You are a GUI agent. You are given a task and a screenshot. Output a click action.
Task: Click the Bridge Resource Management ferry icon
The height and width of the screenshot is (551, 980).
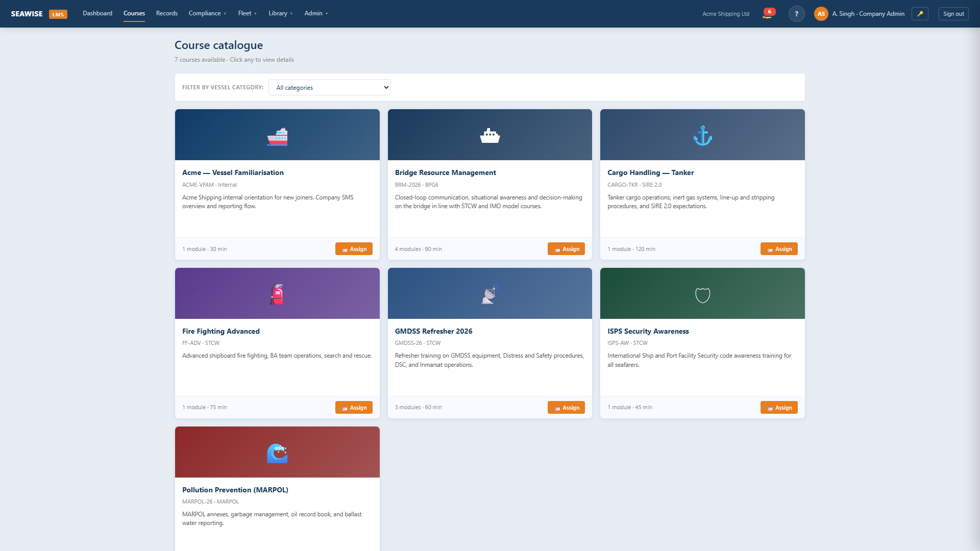click(x=489, y=136)
